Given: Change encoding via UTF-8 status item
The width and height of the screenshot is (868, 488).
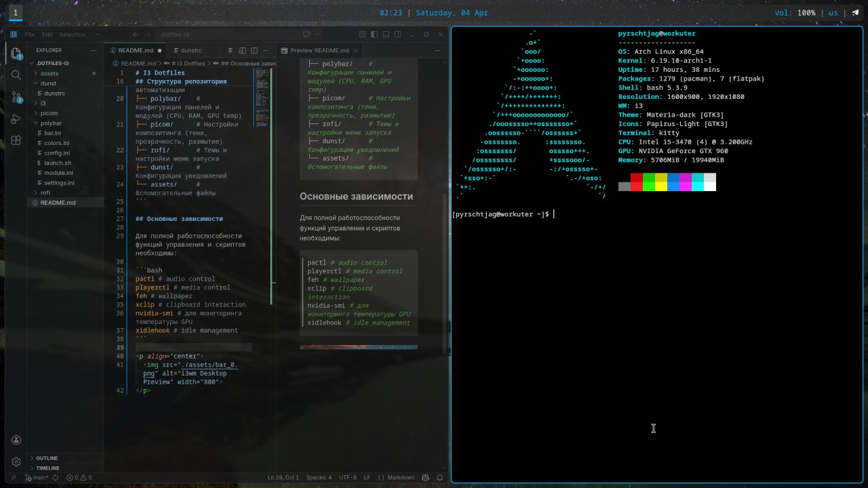Looking at the screenshot, I should 347,477.
